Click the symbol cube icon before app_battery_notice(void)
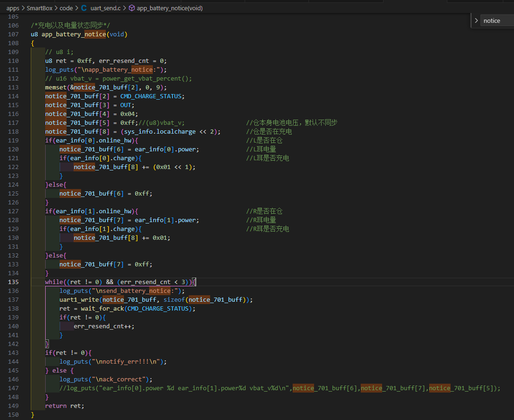Viewport: 514px width, 420px height. (131, 8)
